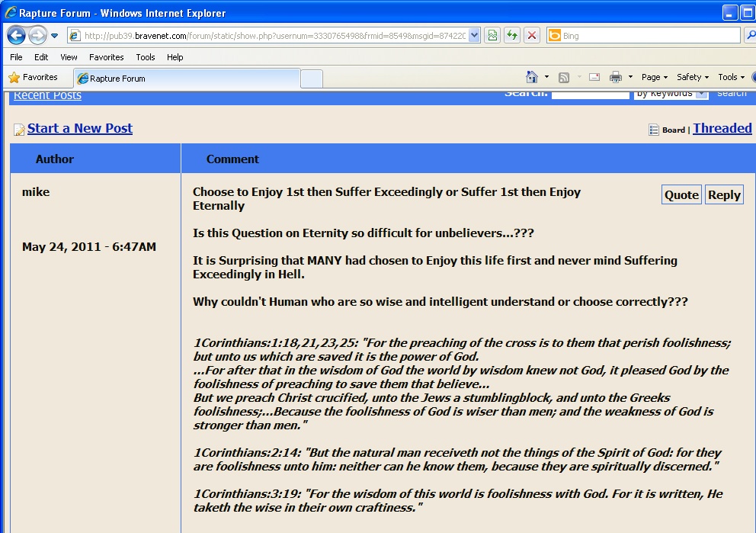Open the Page command bar dropdown

655,77
